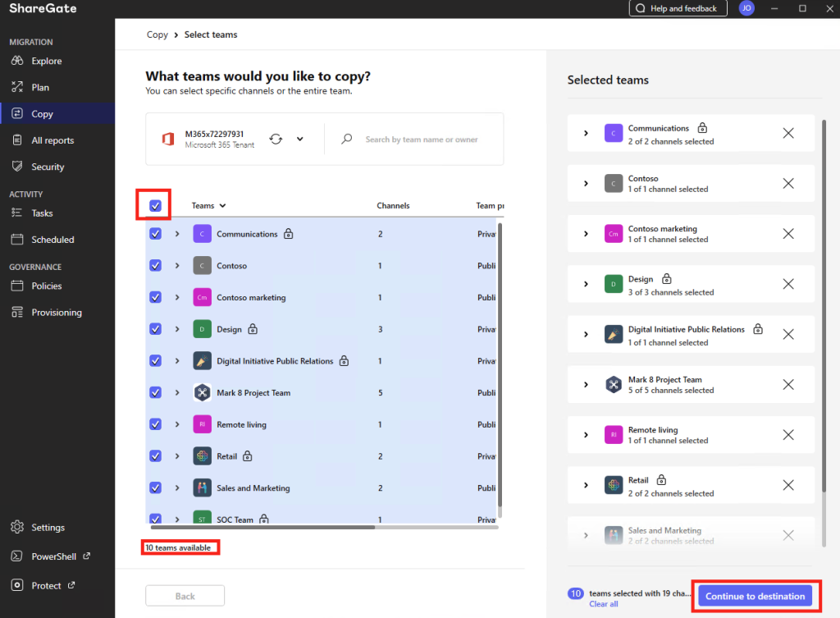
Task: Click the teams list vertical scrollbar
Action: 500,364
